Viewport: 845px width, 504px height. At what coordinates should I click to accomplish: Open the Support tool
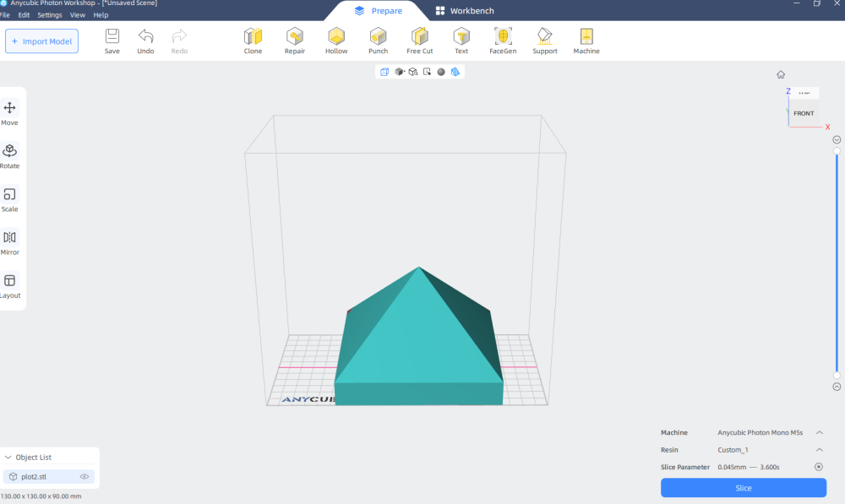coord(545,41)
